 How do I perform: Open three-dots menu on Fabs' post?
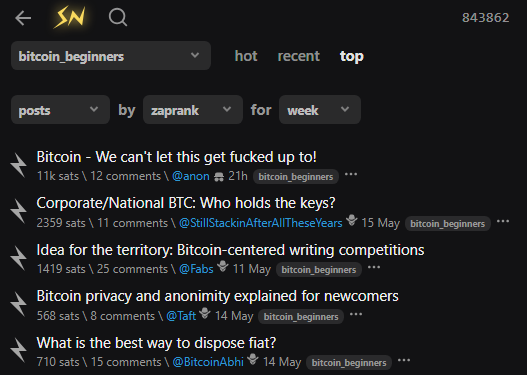[374, 267]
